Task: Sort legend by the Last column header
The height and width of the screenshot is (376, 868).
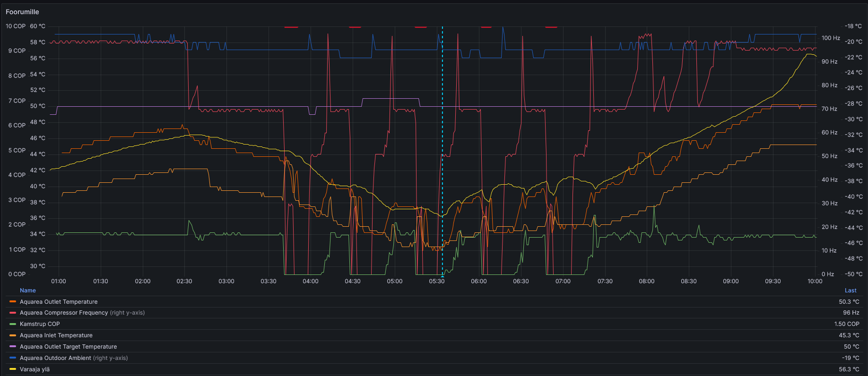Action: click(x=850, y=291)
